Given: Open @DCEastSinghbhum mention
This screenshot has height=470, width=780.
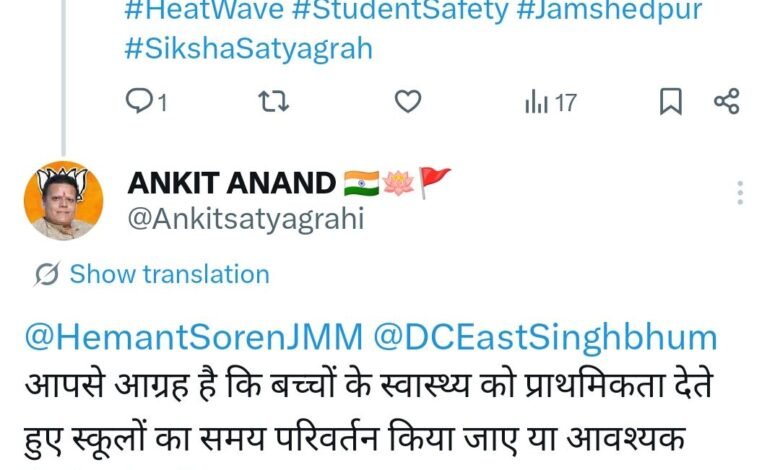Looking at the screenshot, I should pyautogui.click(x=545, y=338).
